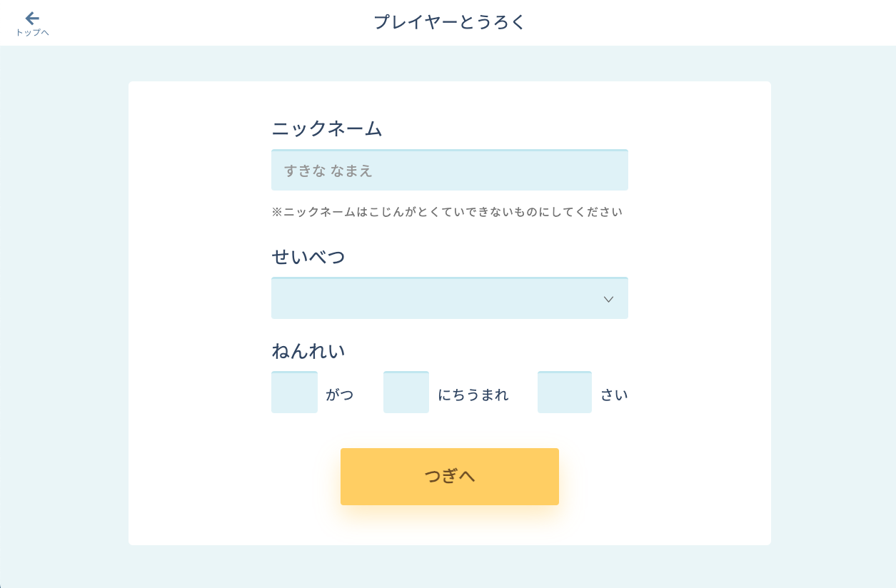Click the left-pointing arrow above トップへ

tap(32, 17)
